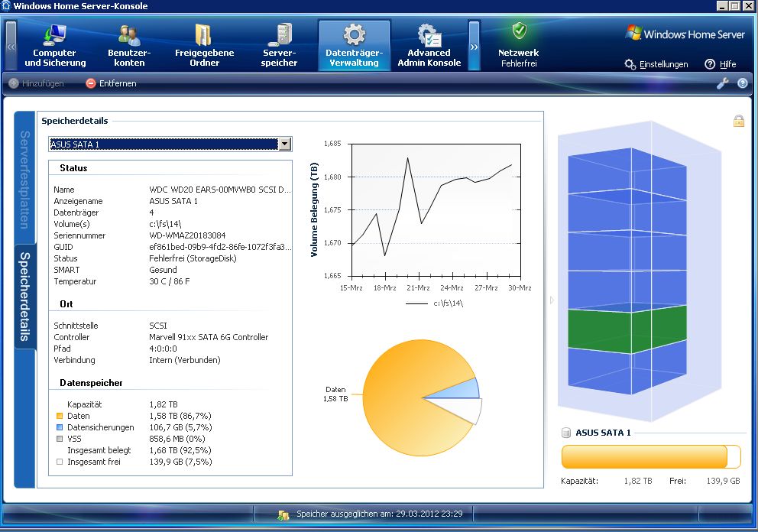Image resolution: width=758 pixels, height=532 pixels.
Task: Click the Kapazität 1,82 TB value in table
Action: pos(164,404)
